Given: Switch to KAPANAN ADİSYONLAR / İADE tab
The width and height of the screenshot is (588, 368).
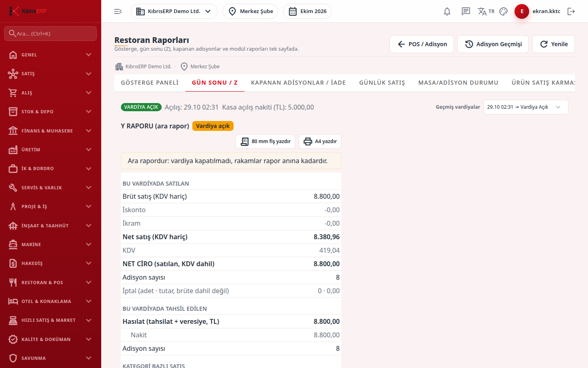Looking at the screenshot, I should [298, 83].
